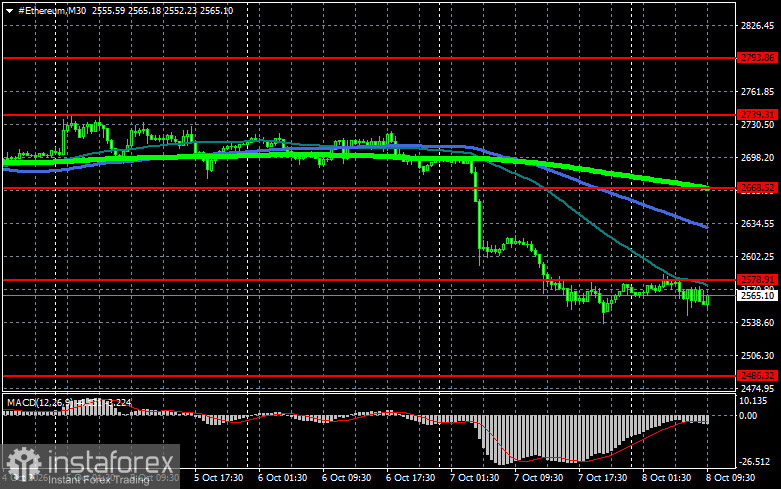Open the chart menu triangle beside #Ethereum
781x489 pixels.
[x=9, y=11]
